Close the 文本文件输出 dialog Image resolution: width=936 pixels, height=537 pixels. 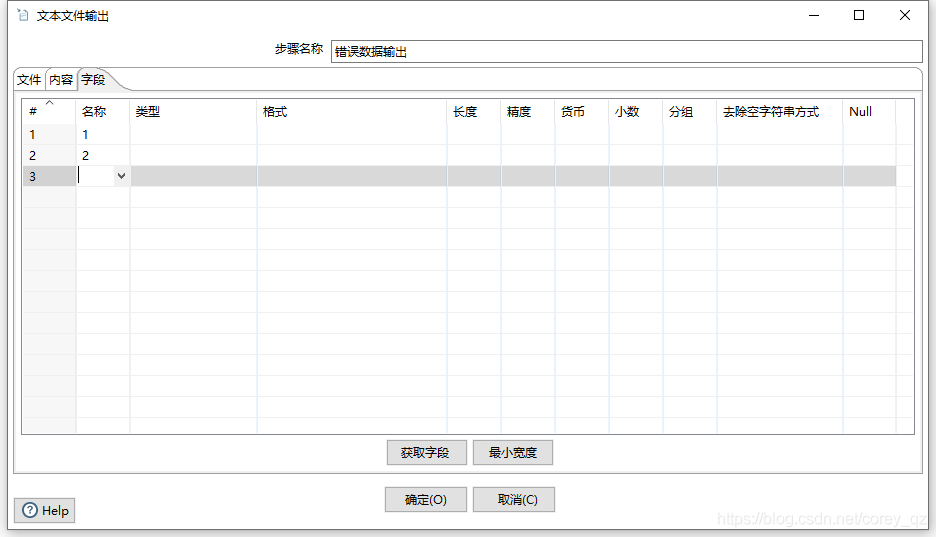(x=905, y=15)
